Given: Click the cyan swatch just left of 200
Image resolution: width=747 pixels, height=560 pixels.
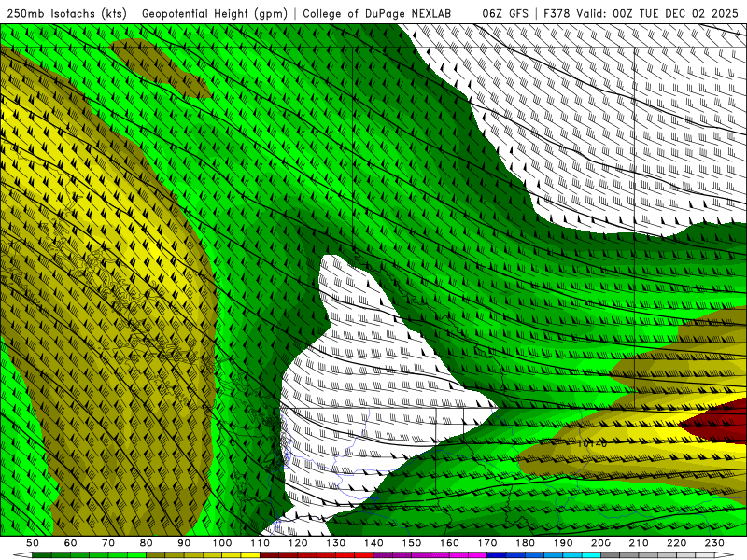Looking at the screenshot, I should (592, 555).
